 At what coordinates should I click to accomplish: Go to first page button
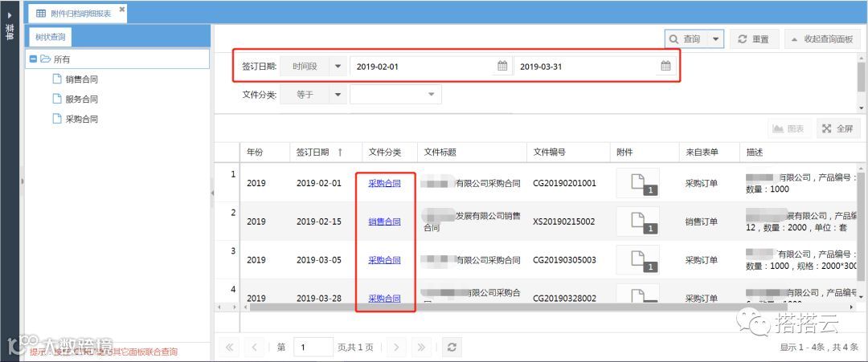tap(229, 347)
